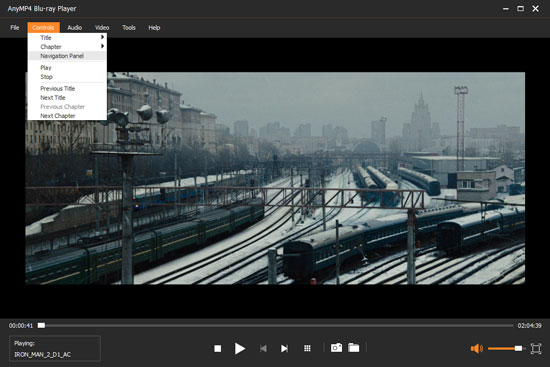Maximize the AnyMP4 Blu-ray Player window
The height and width of the screenshot is (367, 550).
(521, 9)
